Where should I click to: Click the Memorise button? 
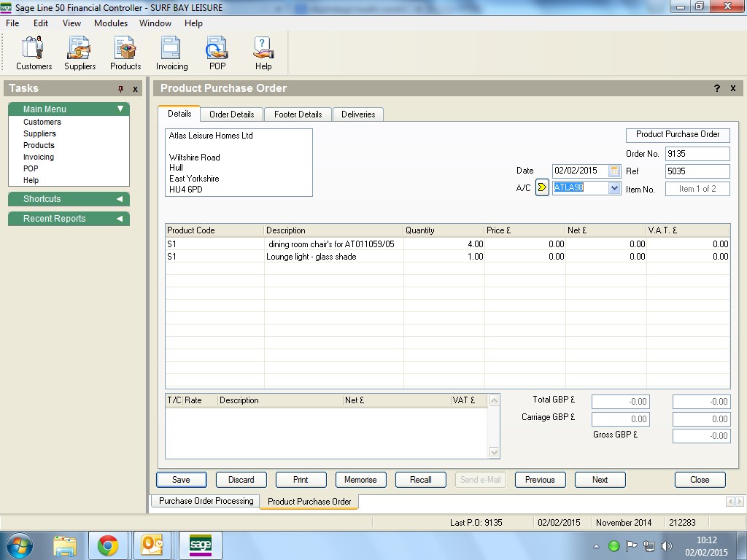click(x=360, y=480)
